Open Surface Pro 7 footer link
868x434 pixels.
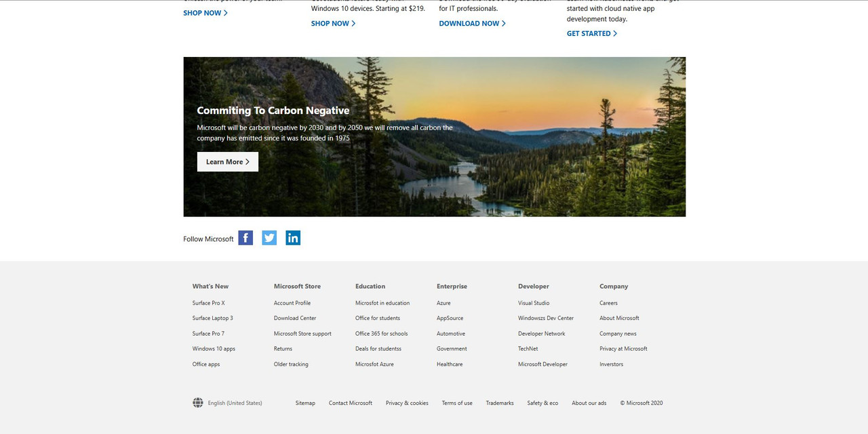point(208,334)
